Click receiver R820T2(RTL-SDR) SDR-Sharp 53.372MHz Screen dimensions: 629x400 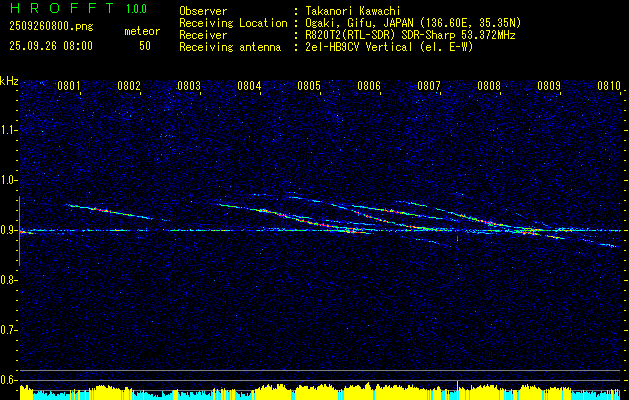[x=410, y=35]
